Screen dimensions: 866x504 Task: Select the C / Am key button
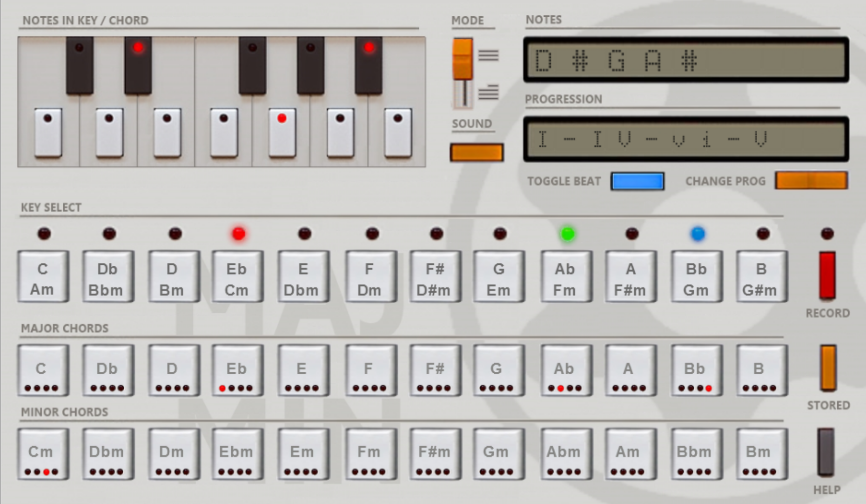point(43,277)
